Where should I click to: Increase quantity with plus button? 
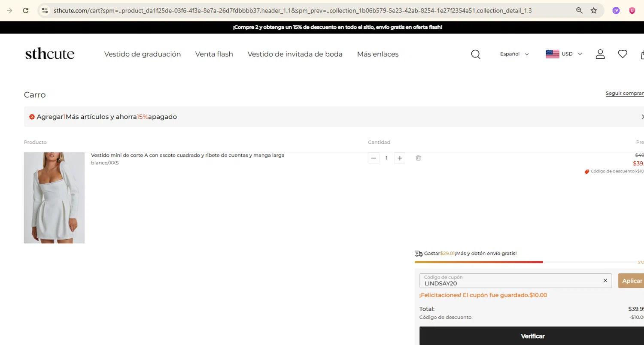click(x=400, y=158)
